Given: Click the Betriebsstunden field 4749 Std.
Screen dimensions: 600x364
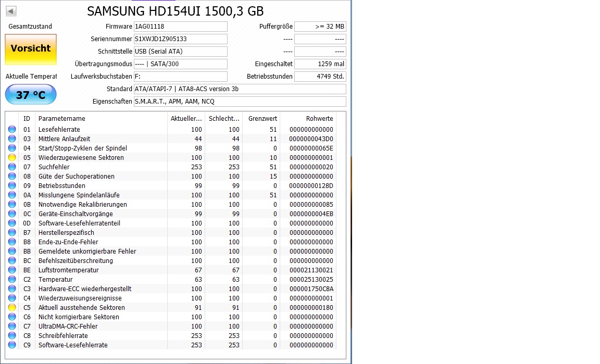Looking at the screenshot, I should pyautogui.click(x=320, y=77).
